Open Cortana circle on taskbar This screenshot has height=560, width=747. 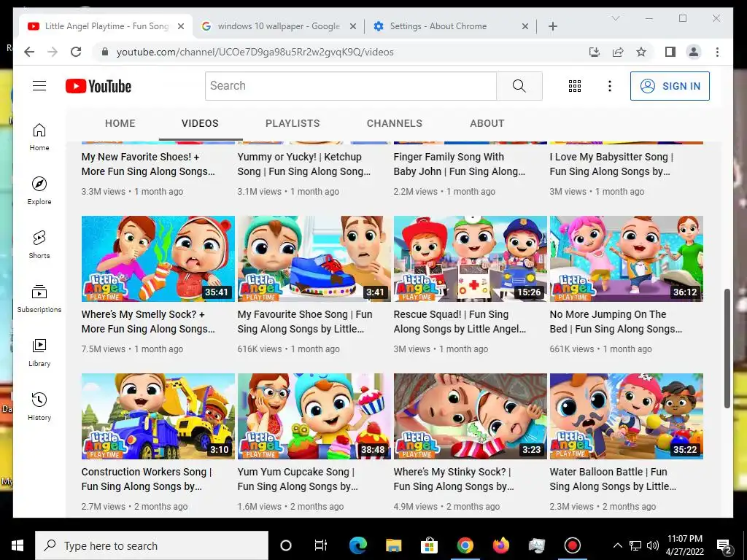[x=286, y=545]
